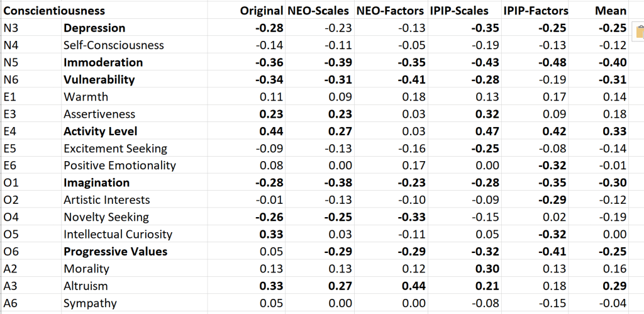Click the IPIP-Factors column header

tap(536, 11)
